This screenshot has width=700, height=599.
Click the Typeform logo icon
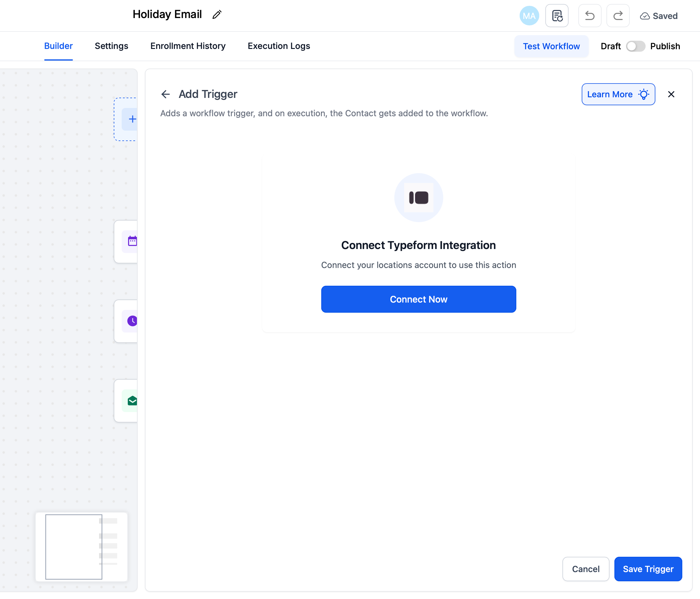pos(418,198)
